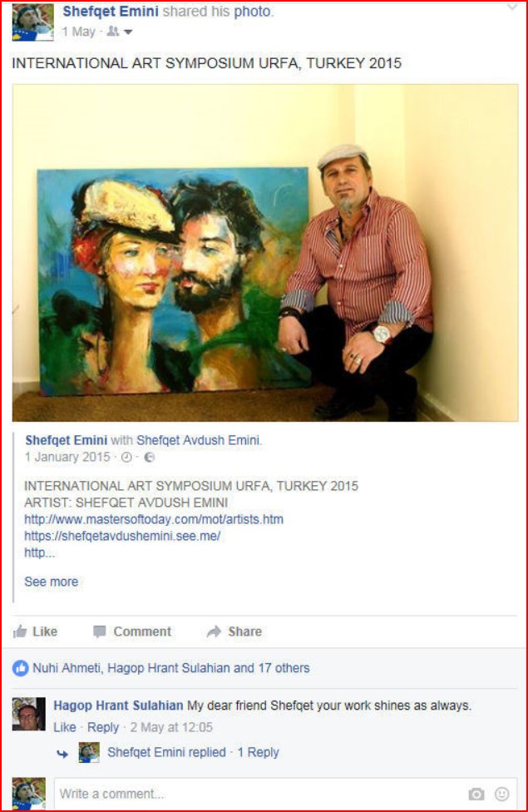The height and width of the screenshot is (812, 528).
Task: Expand the post text with See more
Action: click(x=52, y=582)
